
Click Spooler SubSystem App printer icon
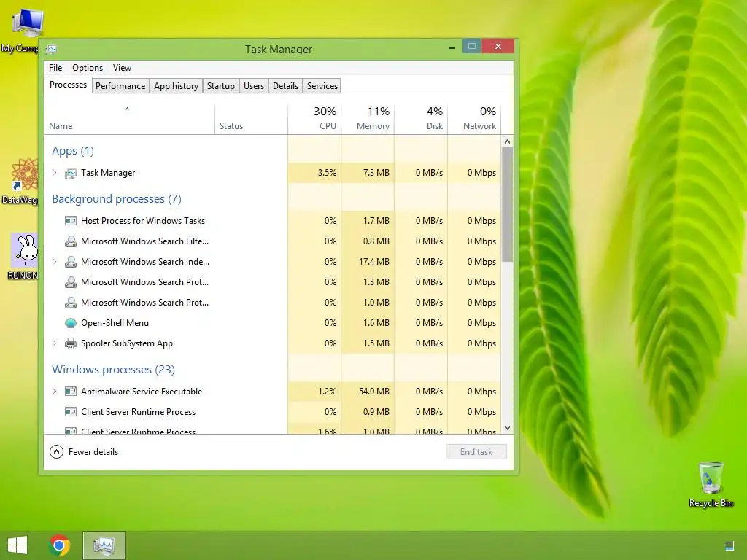[x=71, y=343]
